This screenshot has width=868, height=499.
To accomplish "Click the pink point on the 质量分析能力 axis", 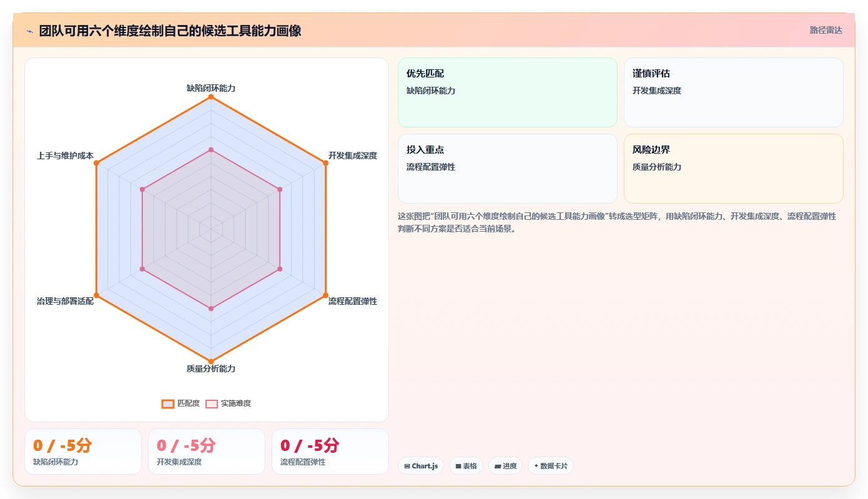I will click(211, 309).
